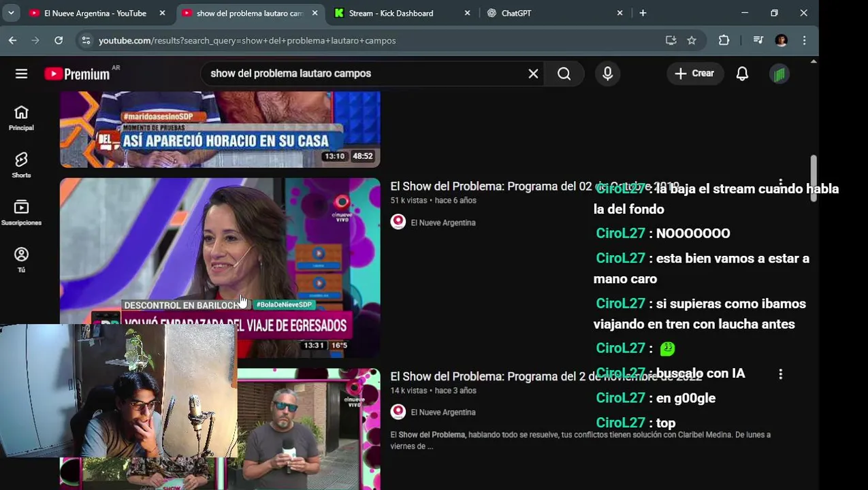
Task: Open a new browser tab
Action: 643,13
